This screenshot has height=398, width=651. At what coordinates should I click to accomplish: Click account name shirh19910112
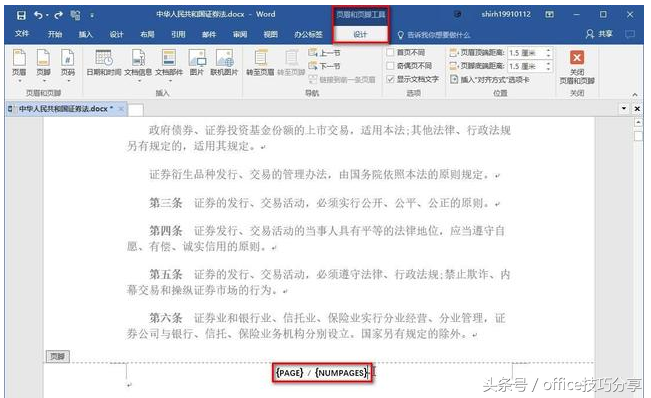tap(506, 15)
